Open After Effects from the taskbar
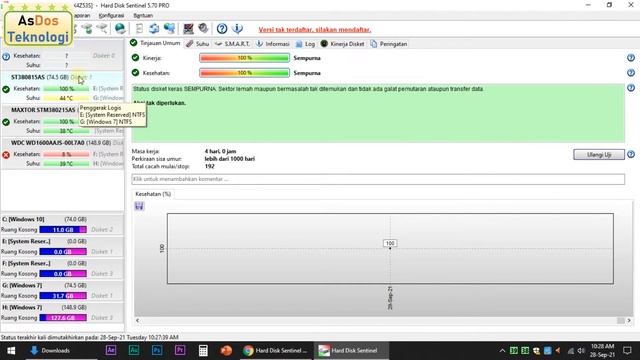640x360 pixels. tap(111, 350)
